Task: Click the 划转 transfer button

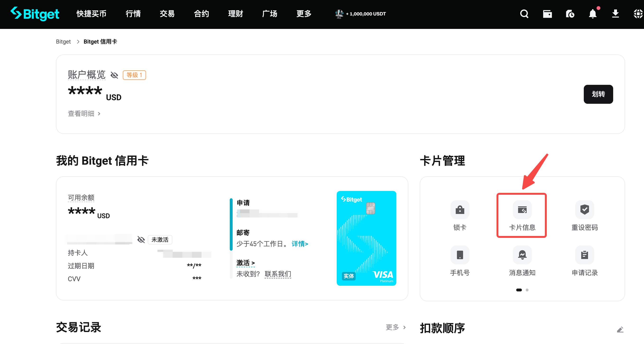Action: pos(598,94)
